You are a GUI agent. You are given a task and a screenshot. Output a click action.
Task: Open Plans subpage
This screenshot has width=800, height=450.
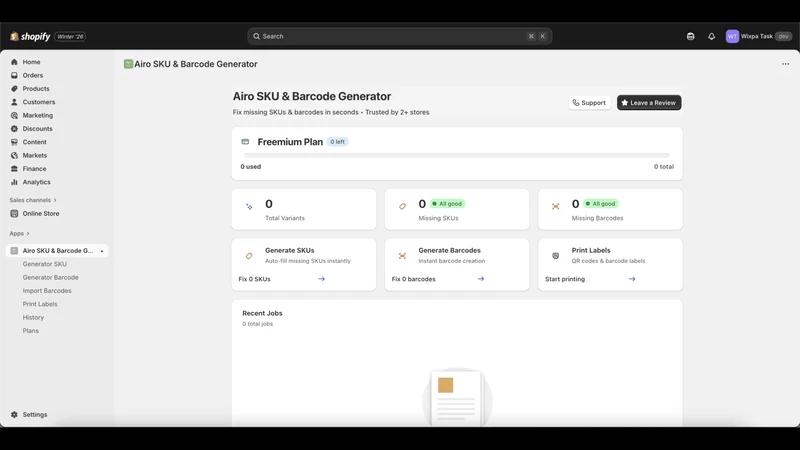pyautogui.click(x=31, y=330)
